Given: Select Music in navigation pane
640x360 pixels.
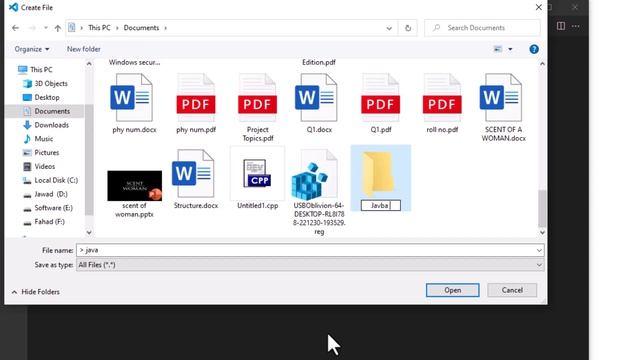Looking at the screenshot, I should [38, 139].
